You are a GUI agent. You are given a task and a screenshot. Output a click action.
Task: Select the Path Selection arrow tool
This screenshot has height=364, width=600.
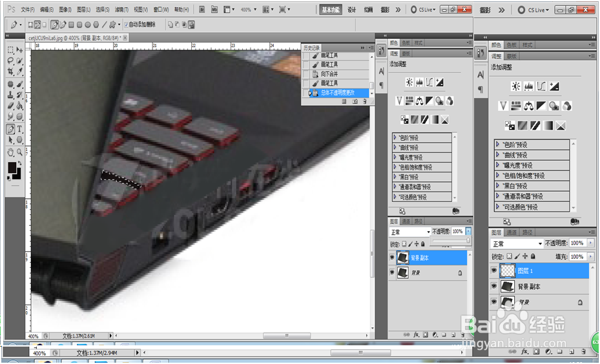[10, 139]
